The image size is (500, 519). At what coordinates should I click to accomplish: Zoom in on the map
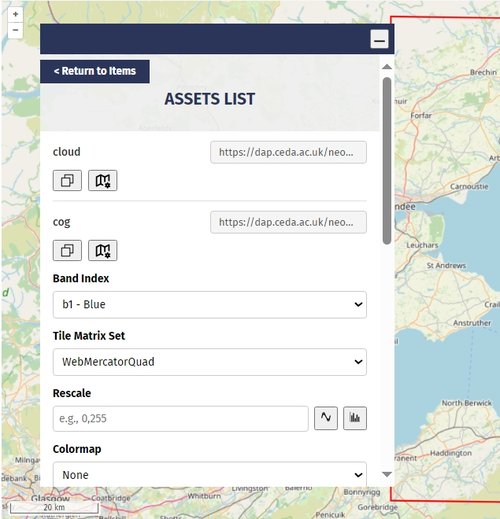(15, 14)
